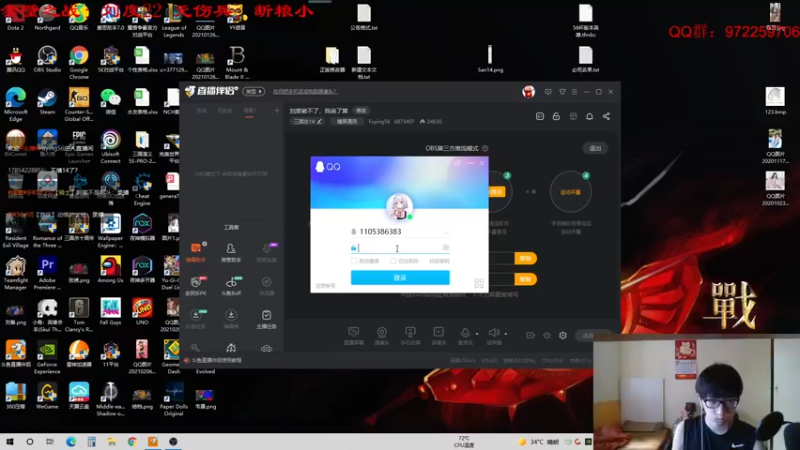Switch to the first scene tab in the left panel
This screenshot has width=800, height=450.
[202, 111]
